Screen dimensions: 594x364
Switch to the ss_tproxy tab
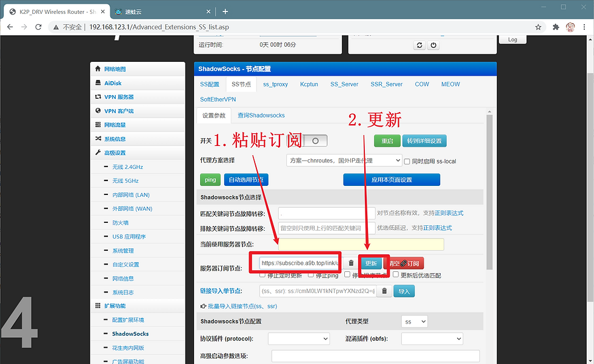(x=275, y=84)
